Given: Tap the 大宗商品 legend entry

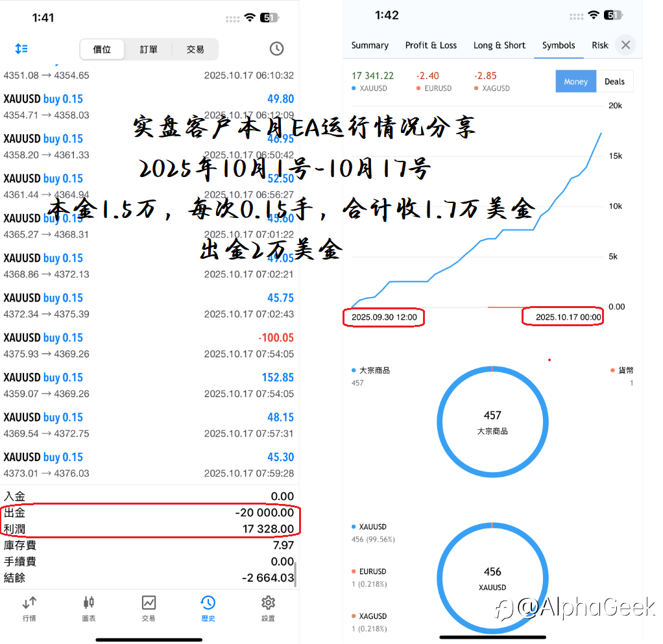Looking at the screenshot, I should tap(371, 376).
